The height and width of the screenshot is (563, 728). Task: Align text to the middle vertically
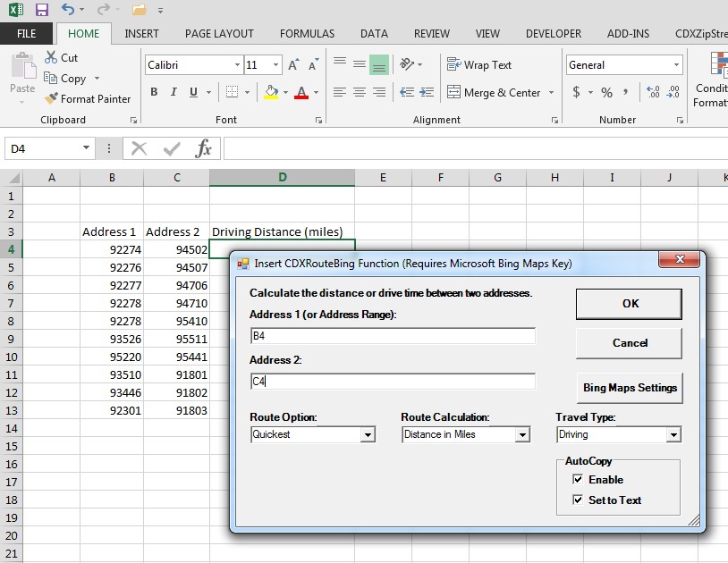[360, 64]
